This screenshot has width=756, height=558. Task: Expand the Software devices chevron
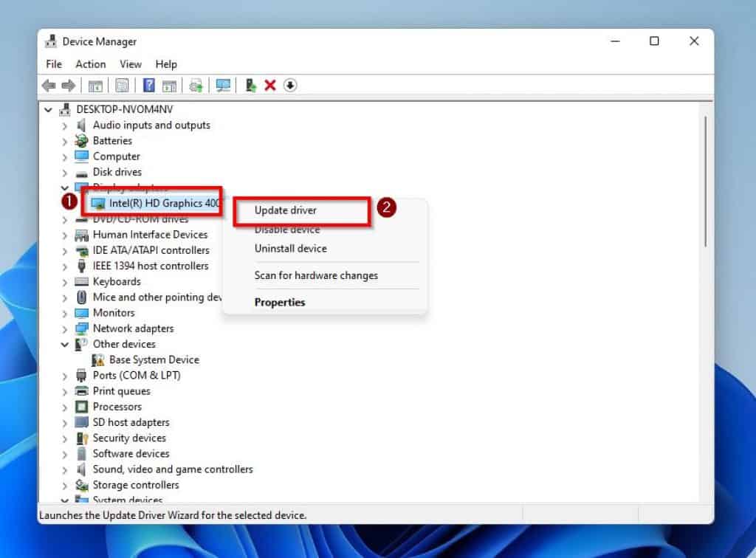pos(65,455)
